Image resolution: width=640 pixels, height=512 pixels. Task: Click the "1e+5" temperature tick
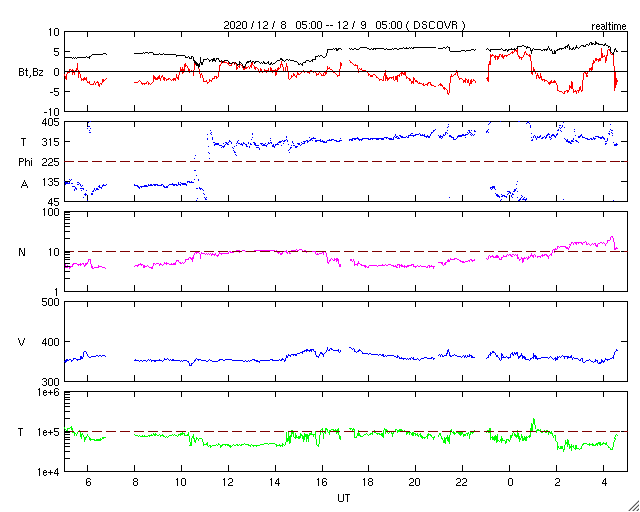pos(50,432)
